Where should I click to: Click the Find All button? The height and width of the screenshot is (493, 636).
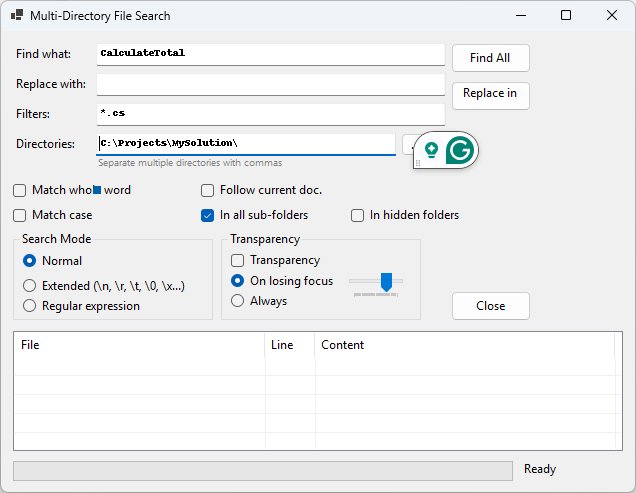490,58
